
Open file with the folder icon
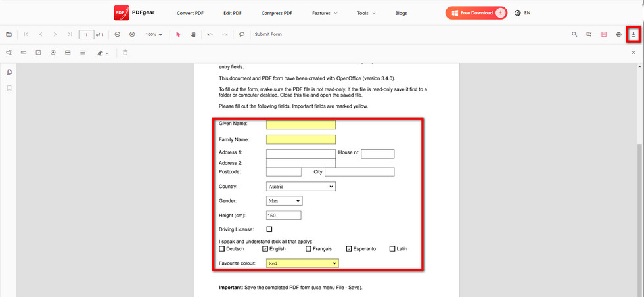tap(9, 35)
